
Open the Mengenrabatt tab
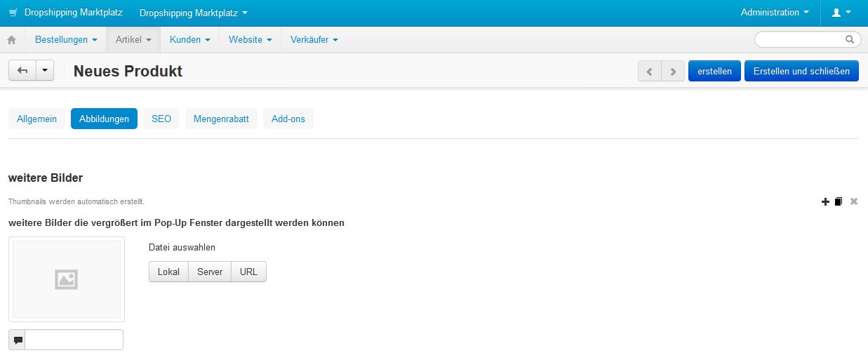pyautogui.click(x=221, y=119)
